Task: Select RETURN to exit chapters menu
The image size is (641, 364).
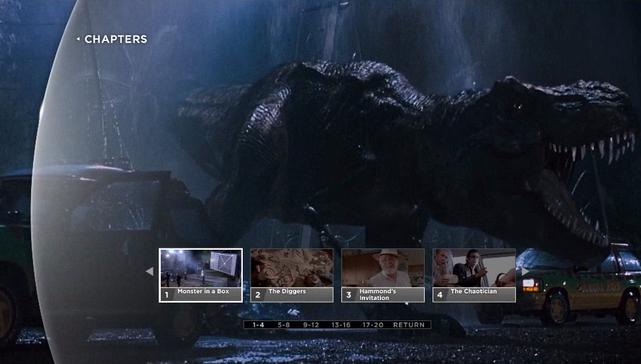Action: coord(409,325)
